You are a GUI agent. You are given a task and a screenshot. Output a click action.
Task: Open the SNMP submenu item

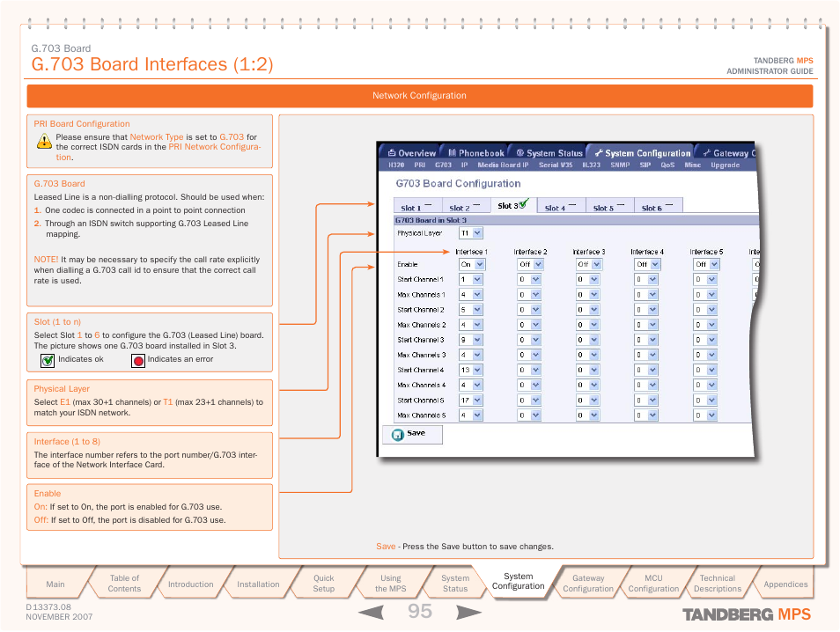click(620, 165)
